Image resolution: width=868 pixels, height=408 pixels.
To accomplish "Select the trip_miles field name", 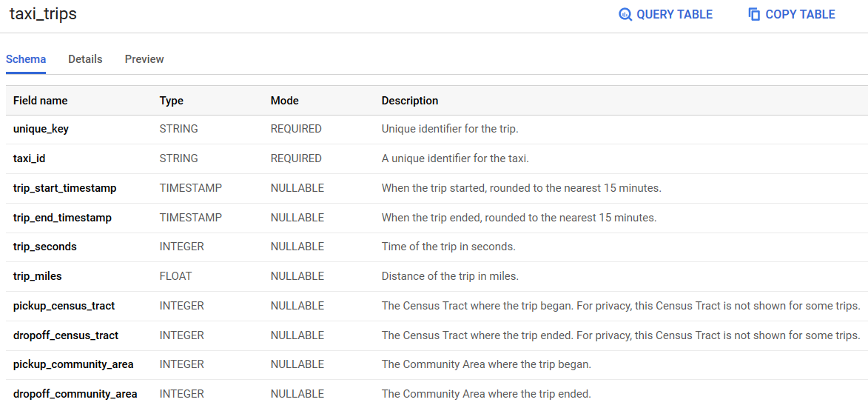I will click(38, 276).
